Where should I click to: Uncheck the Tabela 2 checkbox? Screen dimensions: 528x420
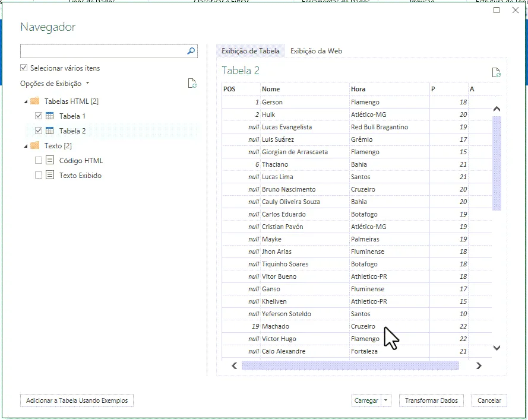(39, 131)
